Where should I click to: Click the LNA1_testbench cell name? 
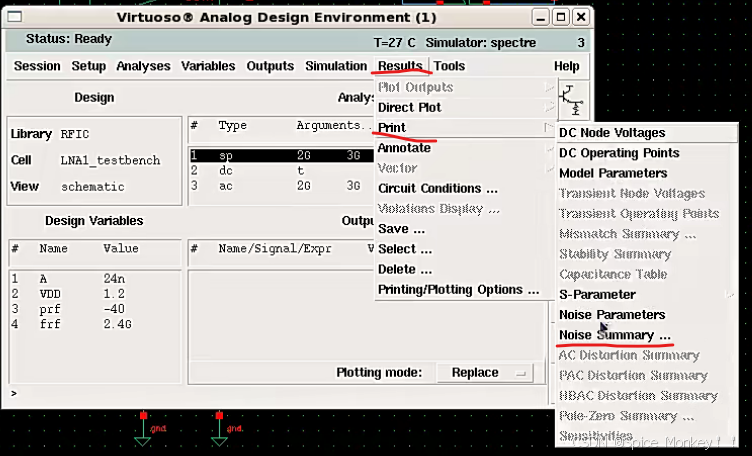110,160
